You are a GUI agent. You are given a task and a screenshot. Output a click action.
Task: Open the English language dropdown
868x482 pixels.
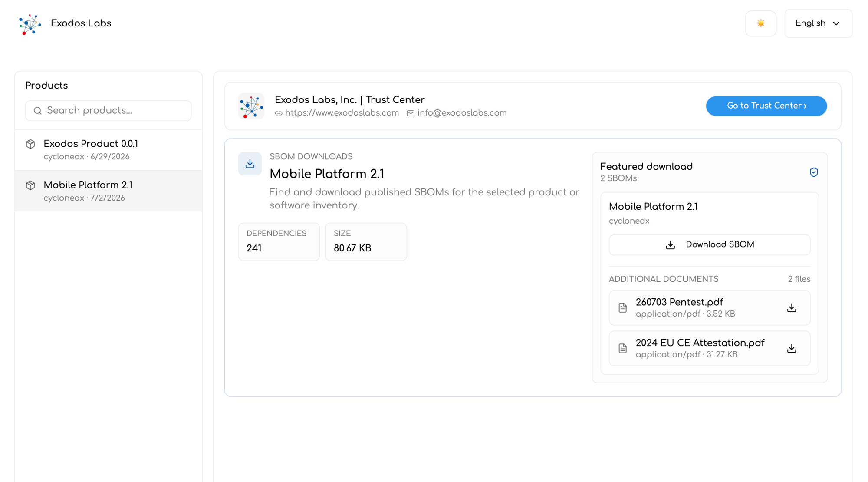point(818,23)
